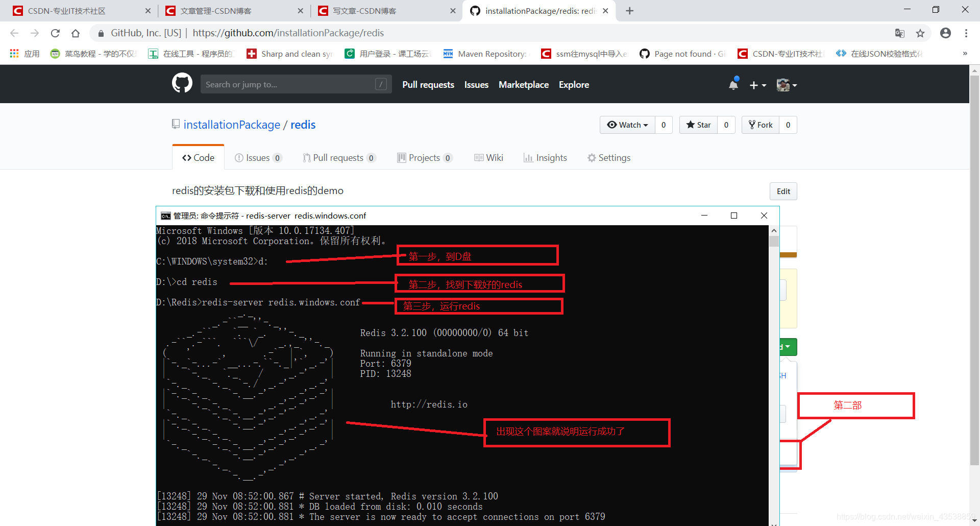Click the translate page icon
Viewport: 980px width, 526px height.
click(x=900, y=33)
